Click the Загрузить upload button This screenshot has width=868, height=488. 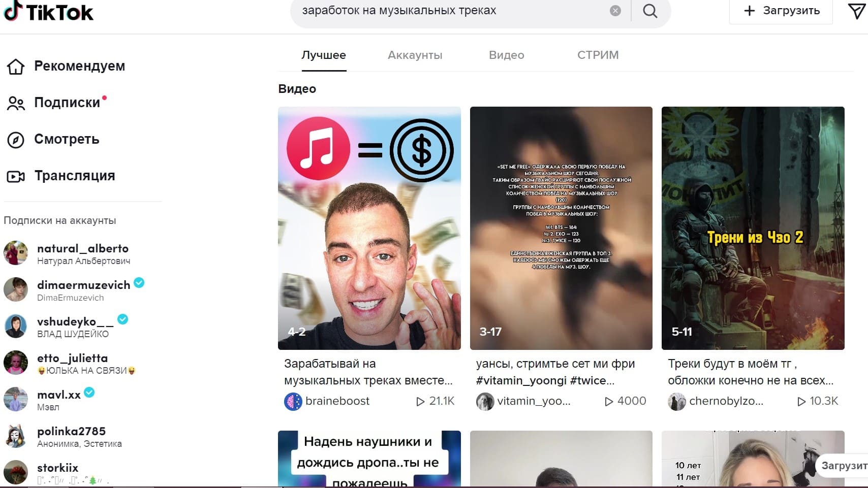pyautogui.click(x=781, y=11)
